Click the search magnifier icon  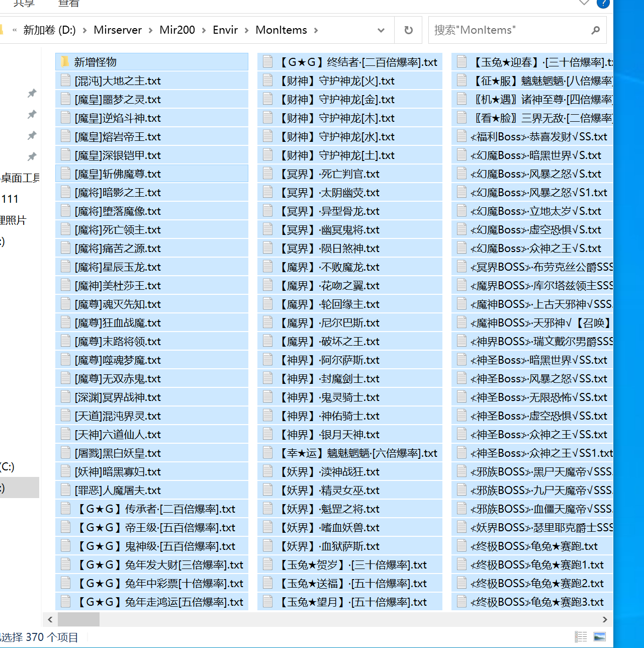coord(596,30)
